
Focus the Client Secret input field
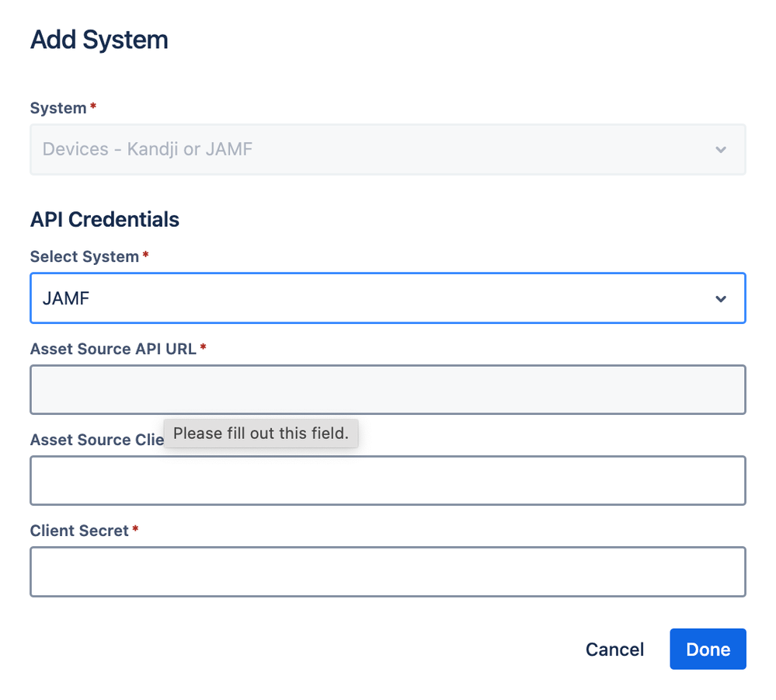pyautogui.click(x=388, y=572)
